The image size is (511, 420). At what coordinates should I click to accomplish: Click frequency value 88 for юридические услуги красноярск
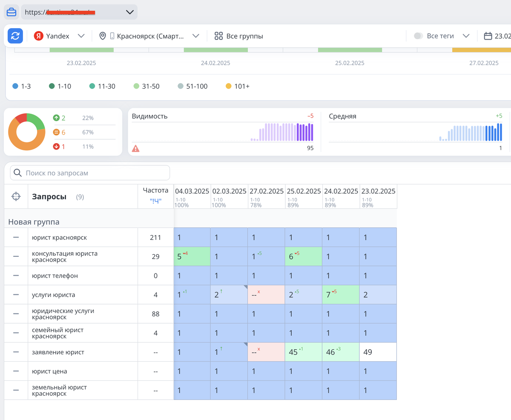(155, 314)
